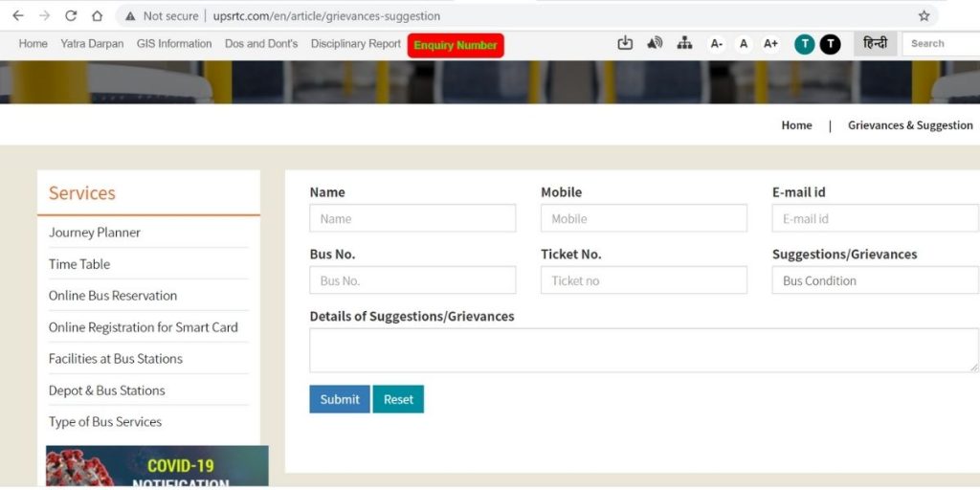Reload the page in browser
The width and height of the screenshot is (980, 490).
point(71,16)
